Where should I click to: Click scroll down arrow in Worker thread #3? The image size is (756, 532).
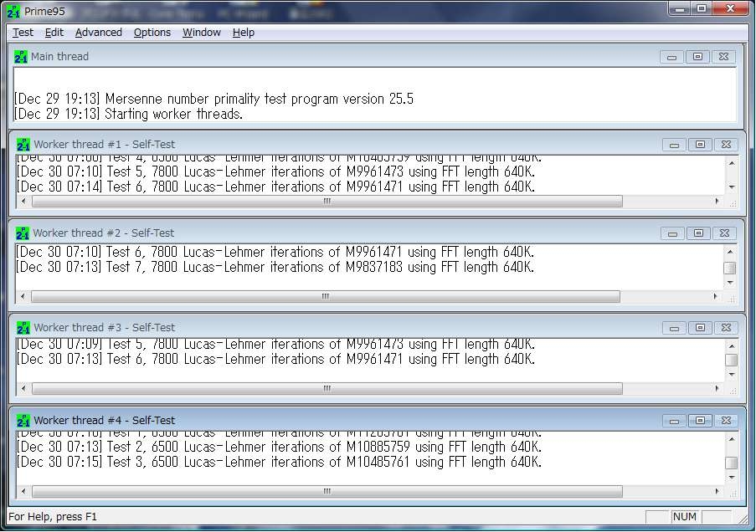pos(732,375)
